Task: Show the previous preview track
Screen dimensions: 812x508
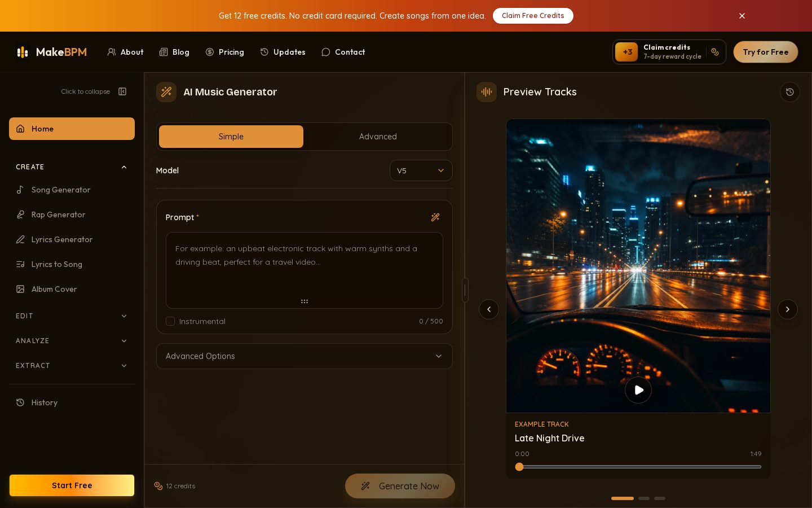Action: pos(489,309)
